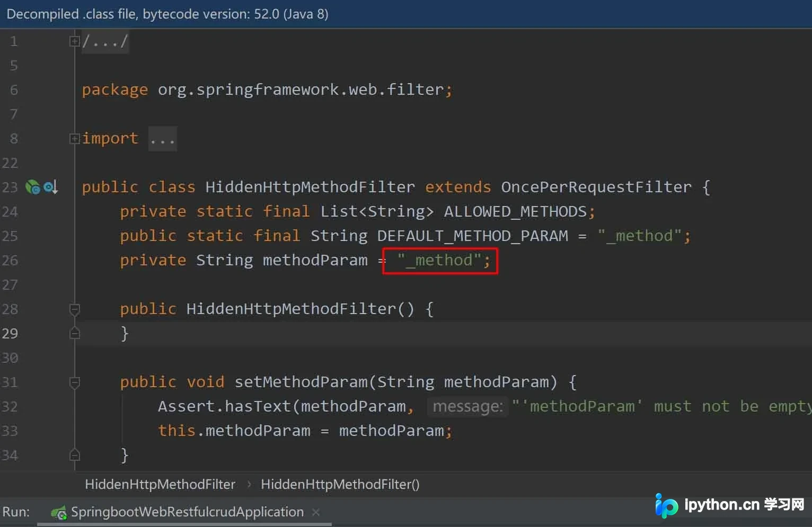Click fold end marker on line 34
This screenshot has height=527, width=812.
pyautogui.click(x=75, y=455)
